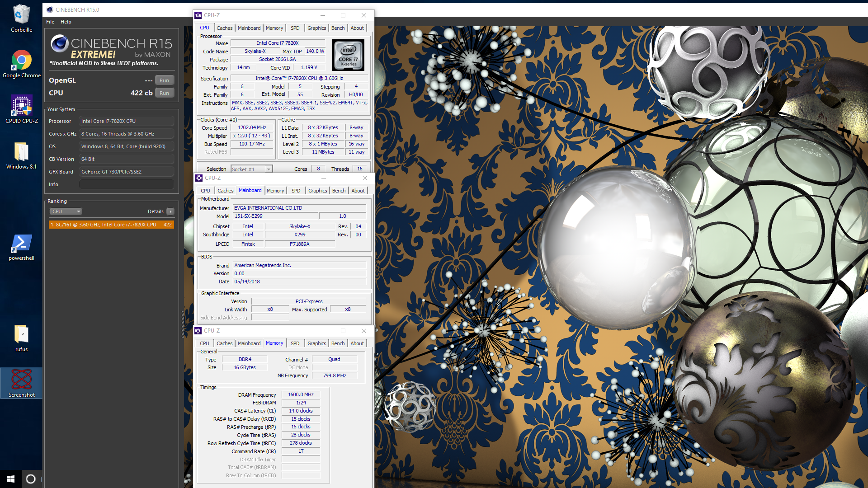Click the OS field Windows 8, 64 Bit
Image resolution: width=868 pixels, height=488 pixels.
(127, 146)
